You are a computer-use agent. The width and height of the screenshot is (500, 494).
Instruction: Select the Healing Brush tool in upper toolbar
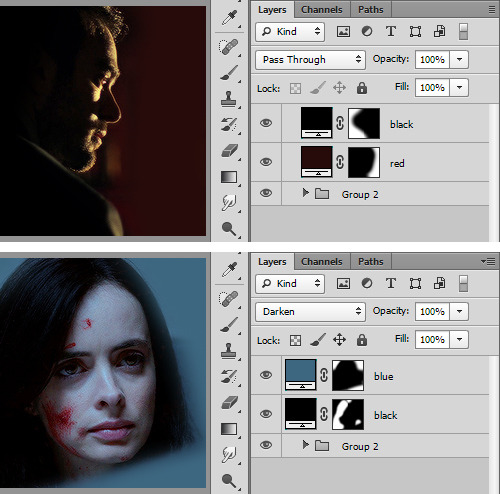229,47
